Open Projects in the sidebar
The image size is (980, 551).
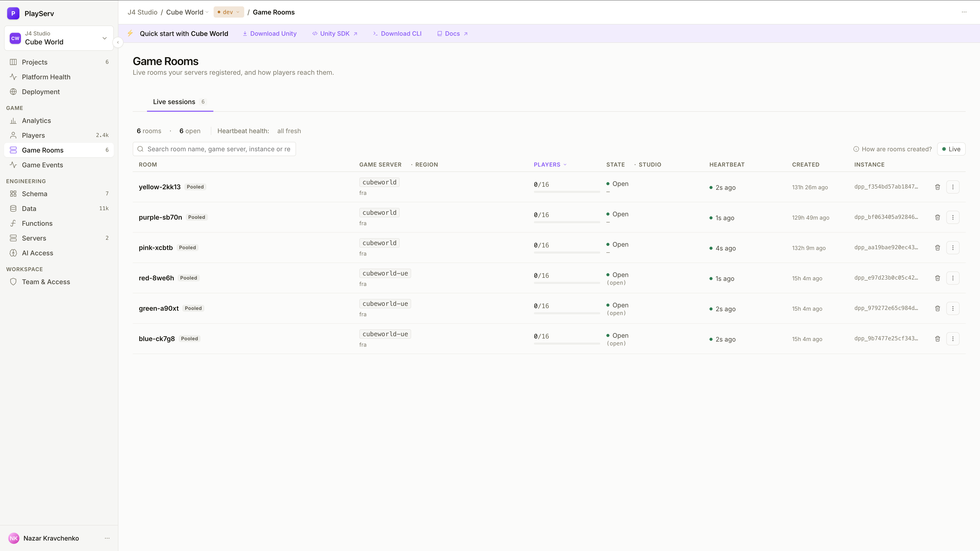59,62
